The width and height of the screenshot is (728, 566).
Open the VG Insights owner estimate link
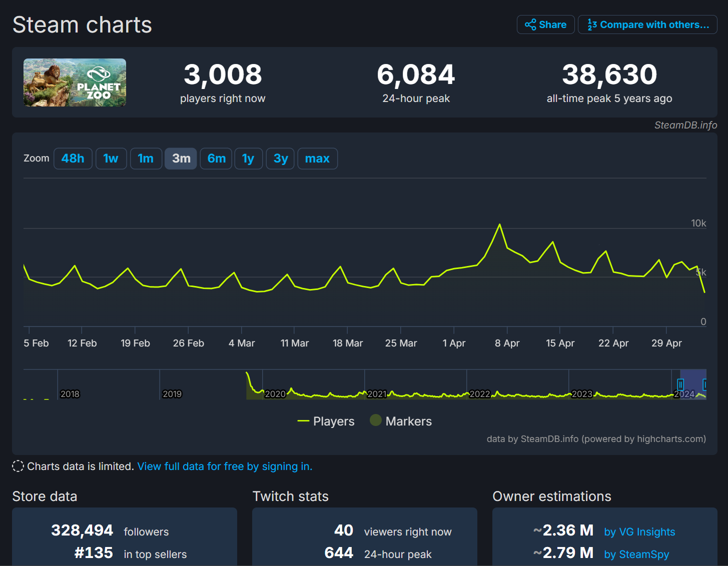coord(639,532)
